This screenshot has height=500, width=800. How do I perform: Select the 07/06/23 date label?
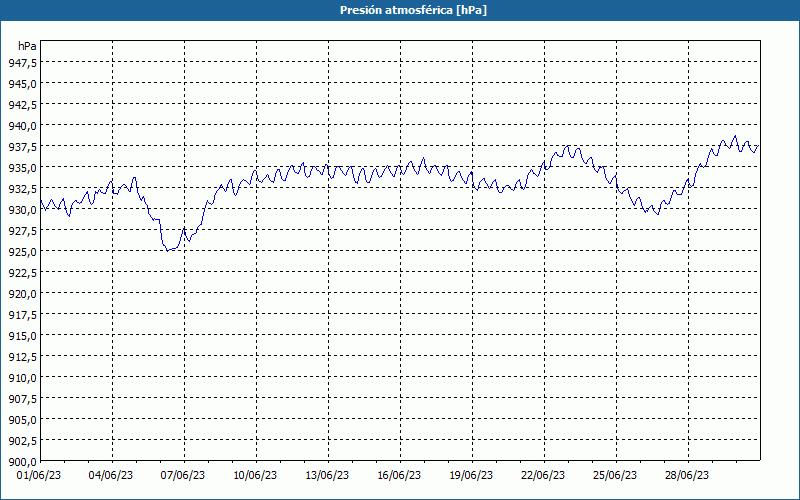click(x=183, y=476)
